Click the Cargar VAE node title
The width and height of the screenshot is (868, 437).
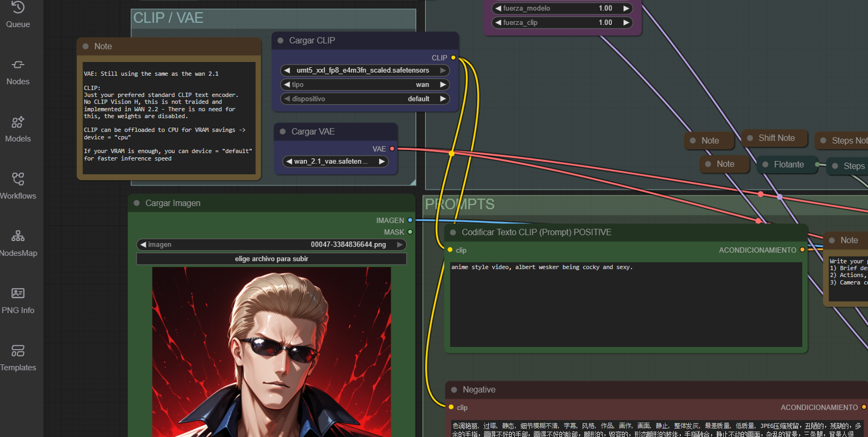(x=313, y=132)
